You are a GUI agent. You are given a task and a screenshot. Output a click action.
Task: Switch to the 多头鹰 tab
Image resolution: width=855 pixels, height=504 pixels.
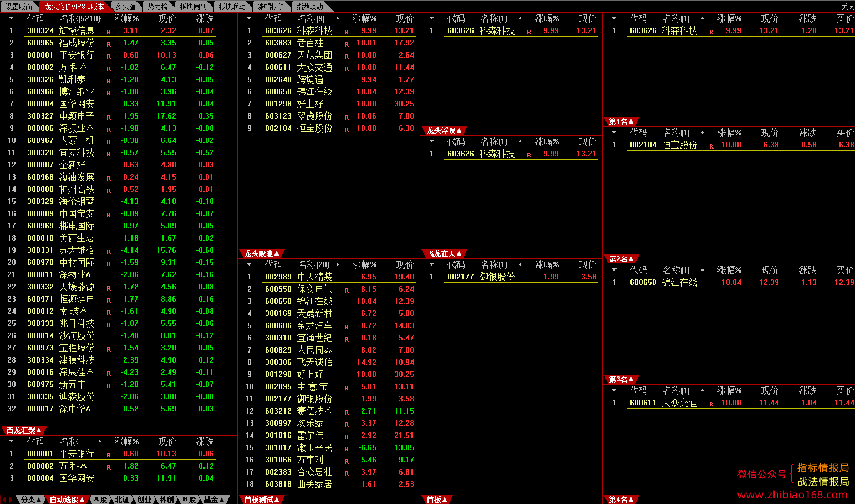tap(126, 7)
